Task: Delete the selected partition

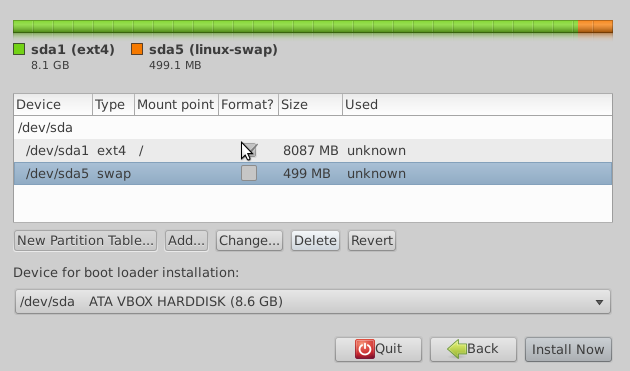Action: [315, 240]
